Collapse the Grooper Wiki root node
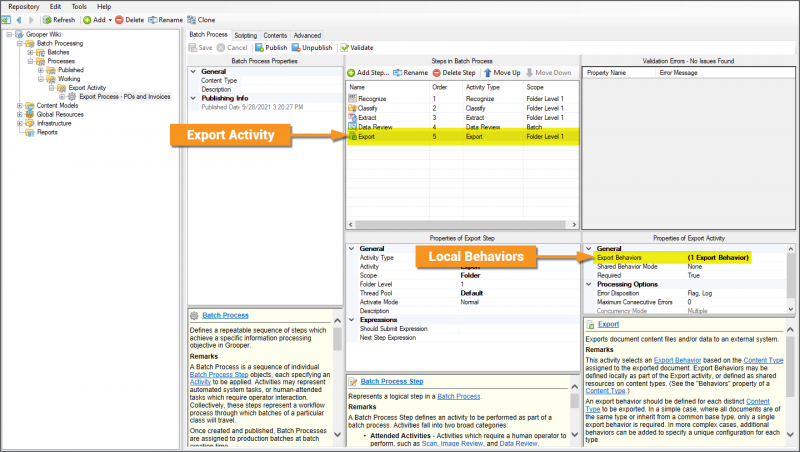The image size is (800, 452). pos(9,35)
